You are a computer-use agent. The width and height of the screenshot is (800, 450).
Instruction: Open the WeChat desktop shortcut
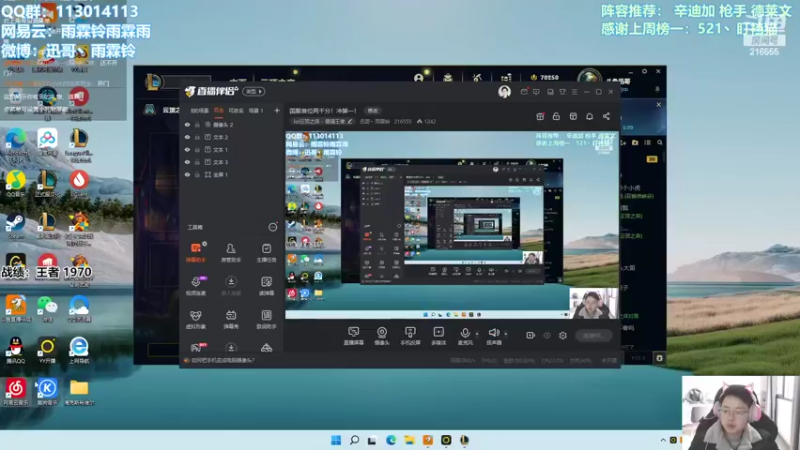(x=47, y=308)
